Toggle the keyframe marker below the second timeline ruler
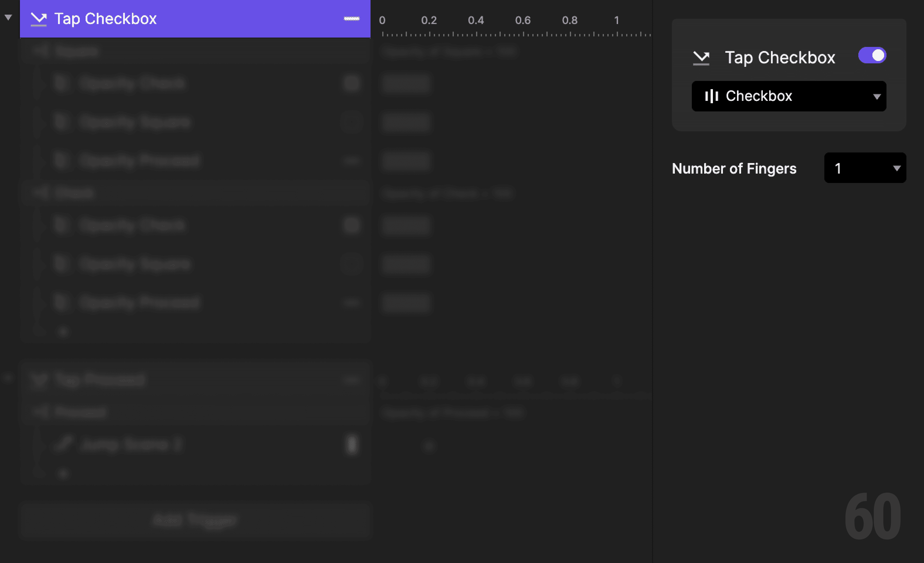 (x=429, y=446)
